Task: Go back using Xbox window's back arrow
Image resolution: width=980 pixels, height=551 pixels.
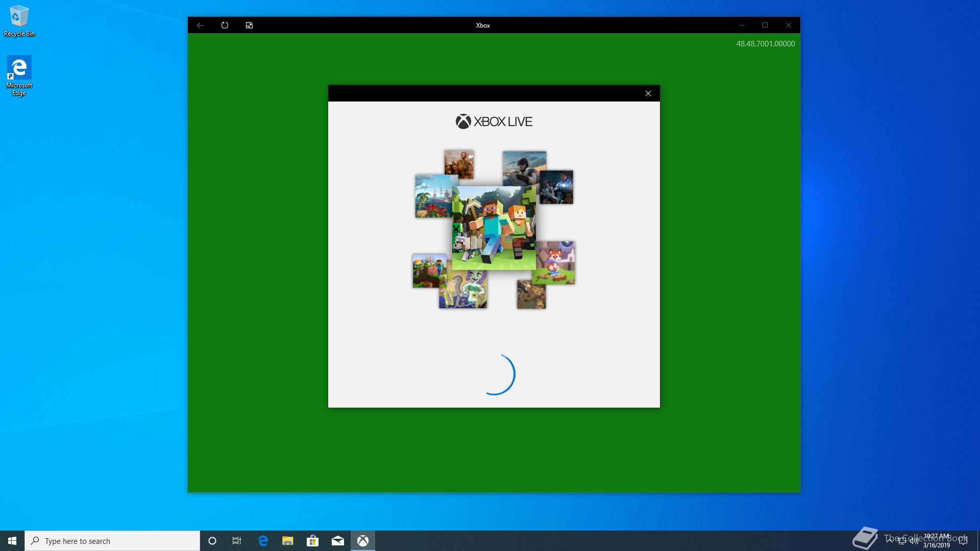Action: [200, 25]
